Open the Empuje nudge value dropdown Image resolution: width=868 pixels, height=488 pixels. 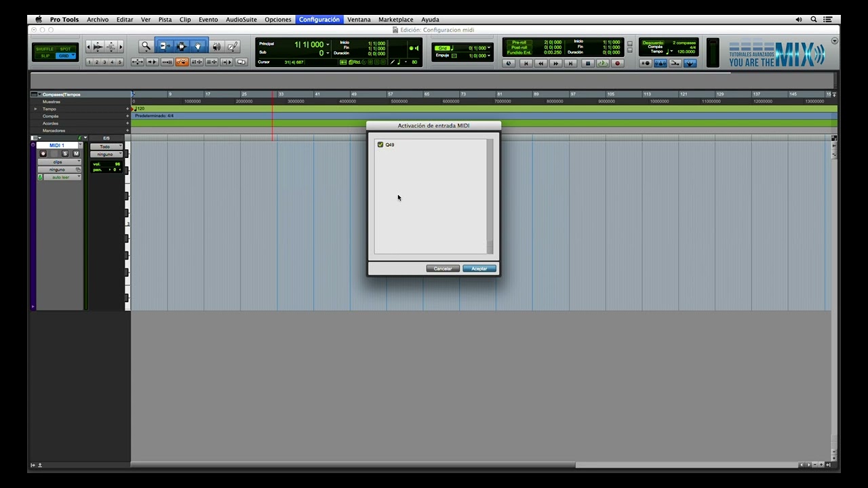pos(489,56)
